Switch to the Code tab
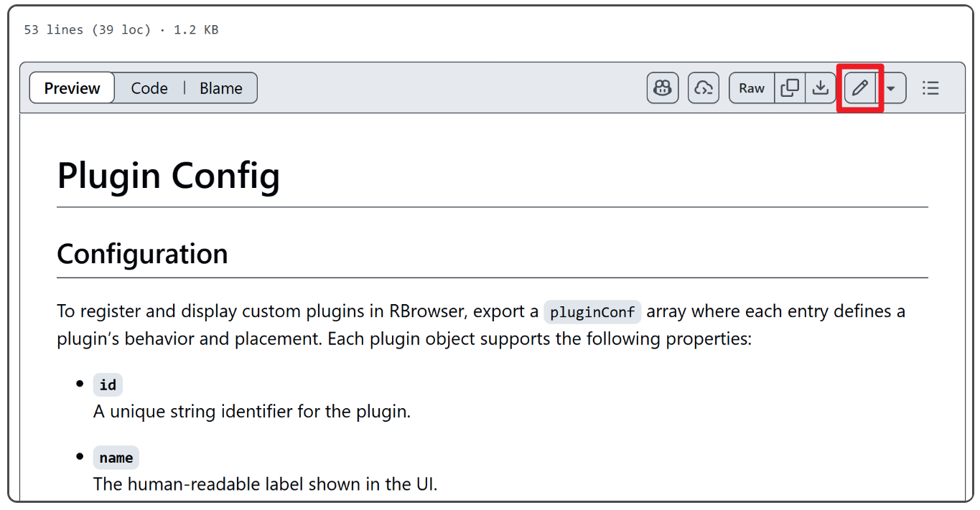The height and width of the screenshot is (510, 980). (x=149, y=88)
